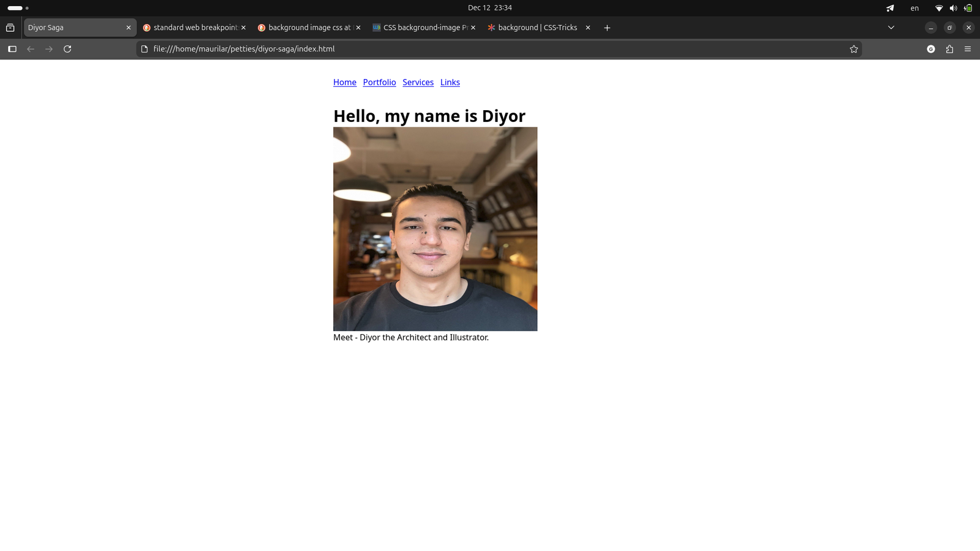Close the CSS-Tricks tab

pos(588,28)
